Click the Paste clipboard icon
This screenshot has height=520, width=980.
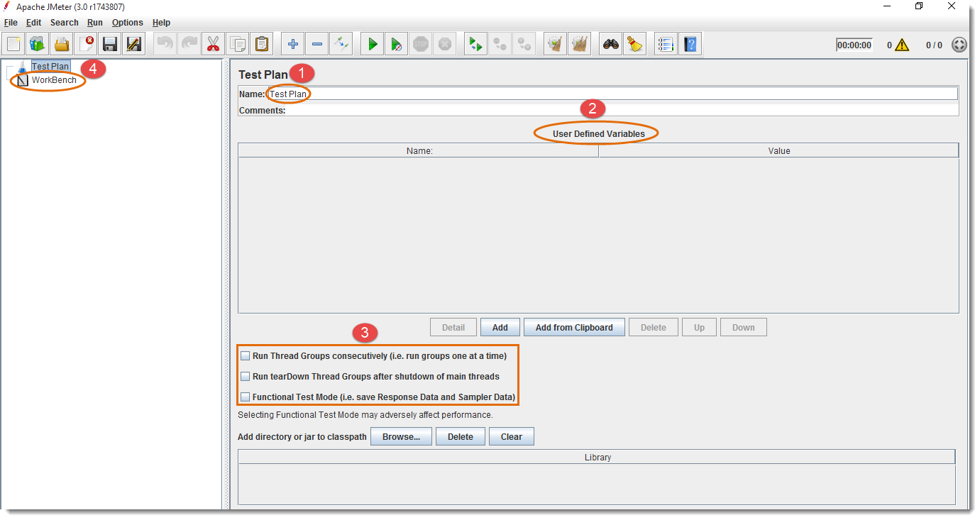pos(262,44)
